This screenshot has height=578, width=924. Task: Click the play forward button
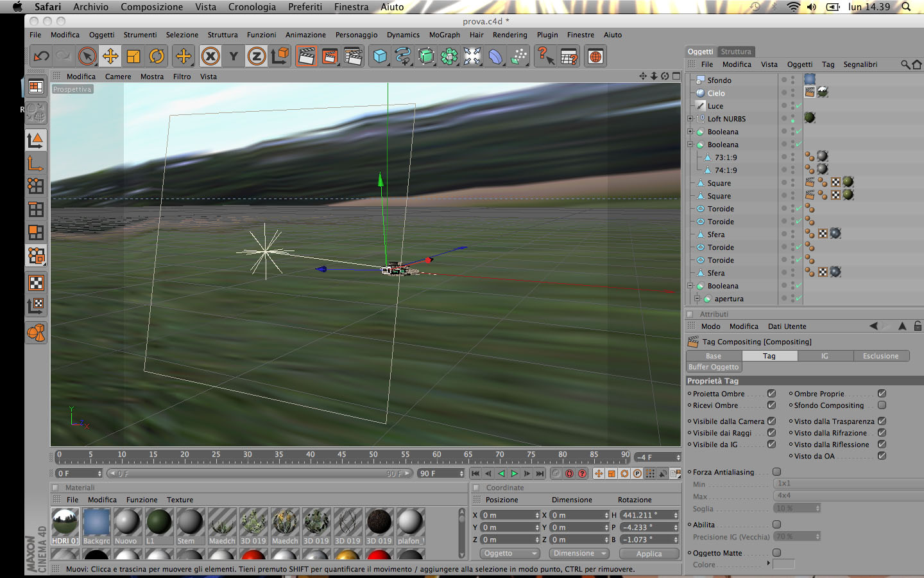tap(514, 473)
